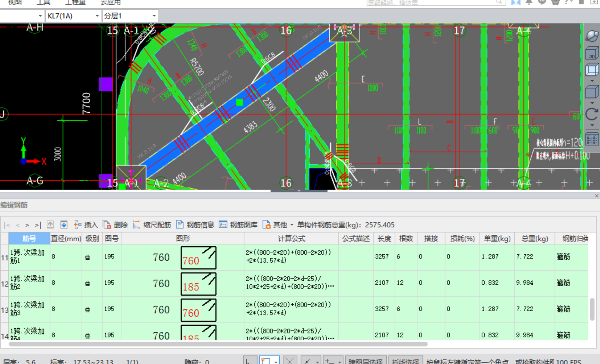
Task: Click 直径(mm) column header
Action: pyautogui.click(x=66, y=238)
